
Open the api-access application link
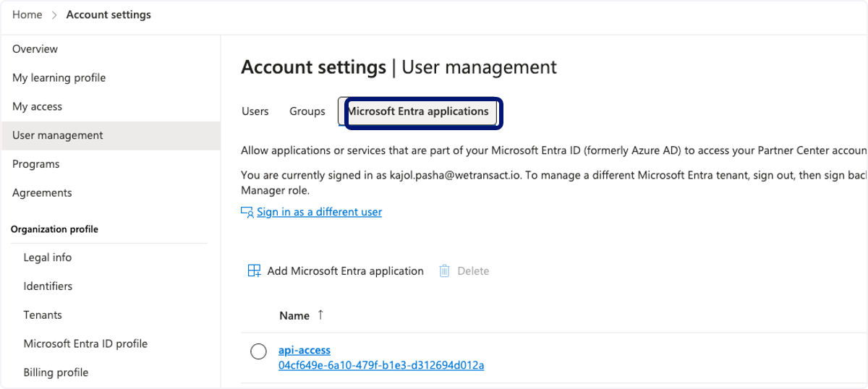point(305,351)
